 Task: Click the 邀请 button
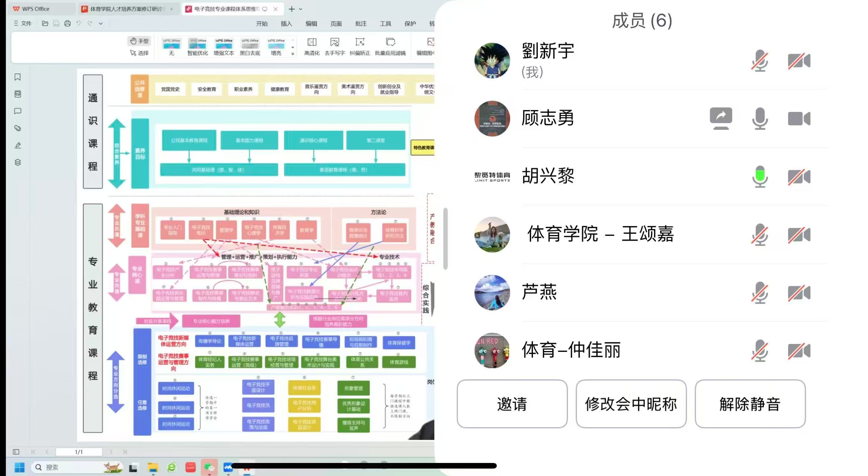pos(512,404)
